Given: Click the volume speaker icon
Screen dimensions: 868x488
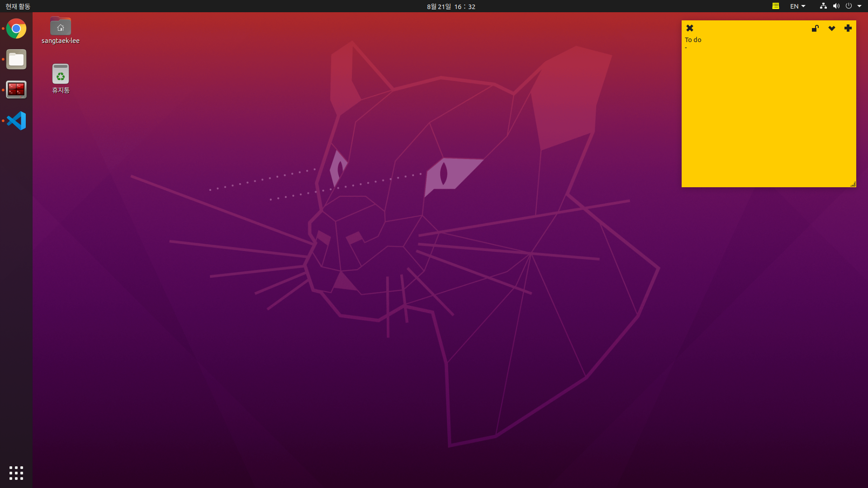Looking at the screenshot, I should pos(836,6).
